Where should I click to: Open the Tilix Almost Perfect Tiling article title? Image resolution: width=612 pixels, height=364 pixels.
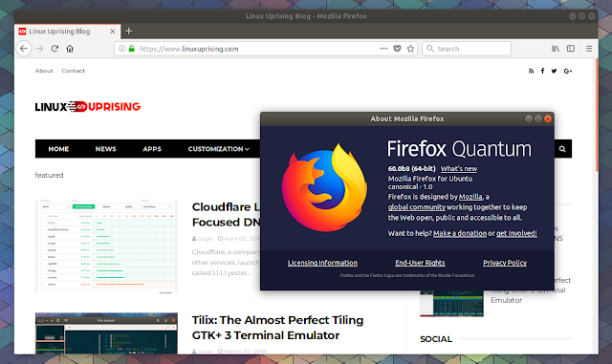(x=277, y=328)
